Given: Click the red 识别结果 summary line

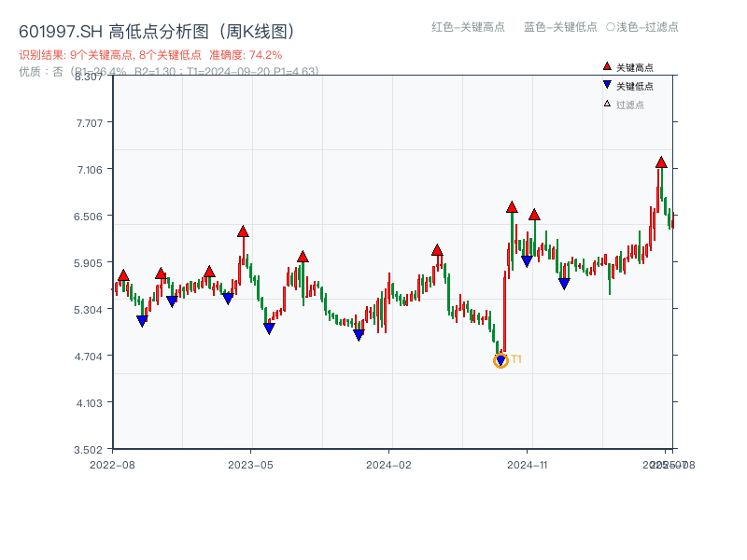Looking at the screenshot, I should coord(150,55).
